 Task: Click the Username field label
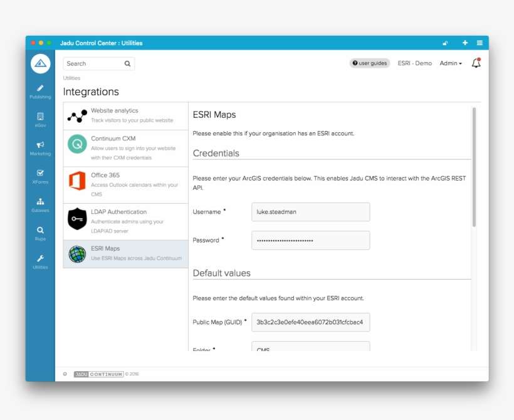tap(207, 212)
